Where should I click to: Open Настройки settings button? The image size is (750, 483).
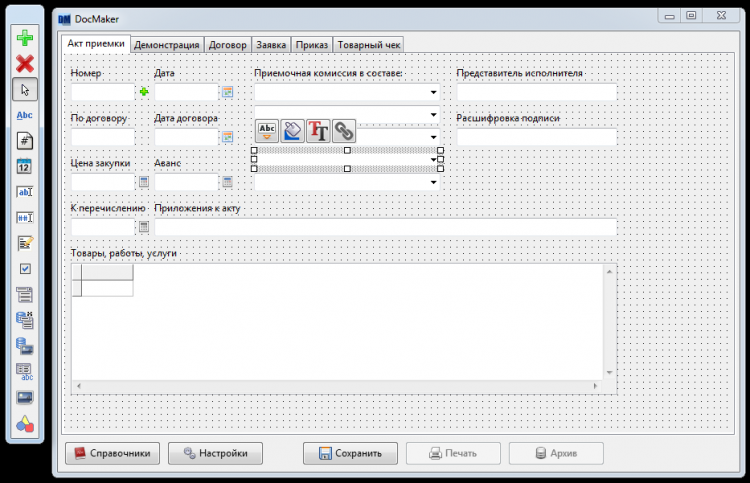[215, 453]
